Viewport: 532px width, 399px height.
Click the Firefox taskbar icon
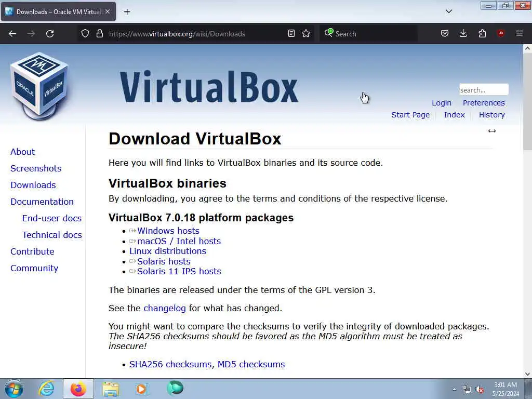point(78,389)
